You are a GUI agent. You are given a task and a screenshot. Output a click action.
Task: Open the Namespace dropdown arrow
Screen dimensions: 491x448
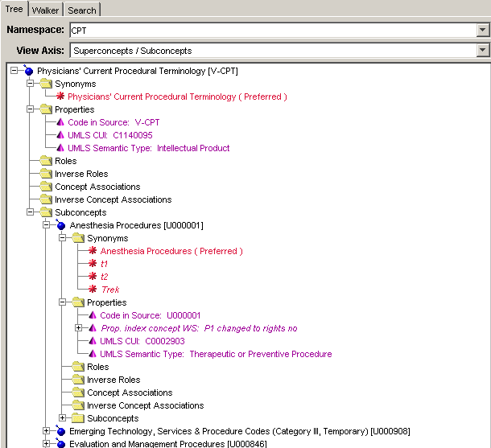[x=482, y=31]
